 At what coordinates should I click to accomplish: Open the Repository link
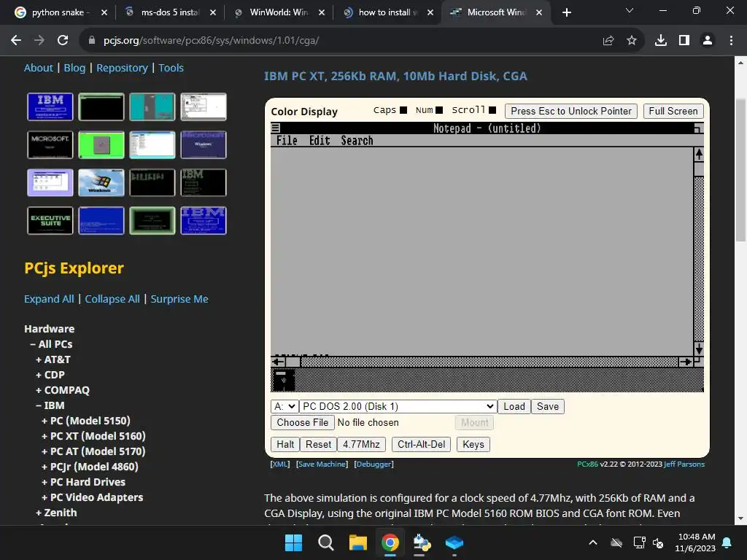click(x=122, y=68)
